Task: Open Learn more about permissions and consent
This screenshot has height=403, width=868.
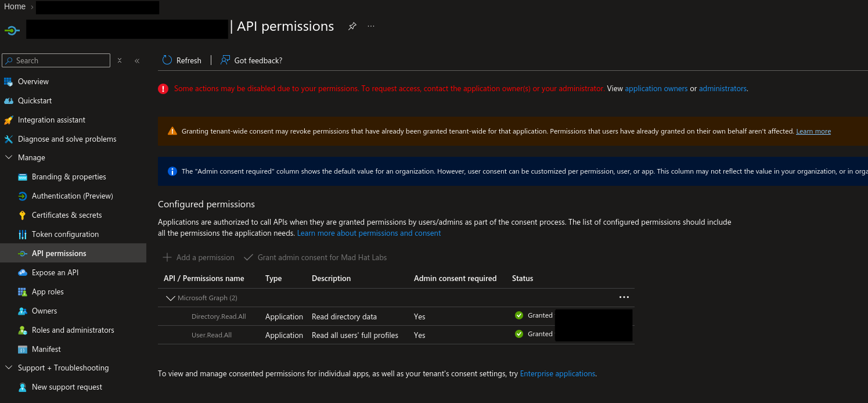Action: click(369, 233)
